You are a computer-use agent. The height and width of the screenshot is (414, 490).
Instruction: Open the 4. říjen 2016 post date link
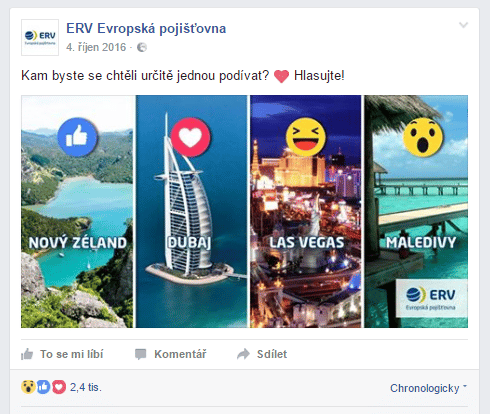(x=96, y=47)
